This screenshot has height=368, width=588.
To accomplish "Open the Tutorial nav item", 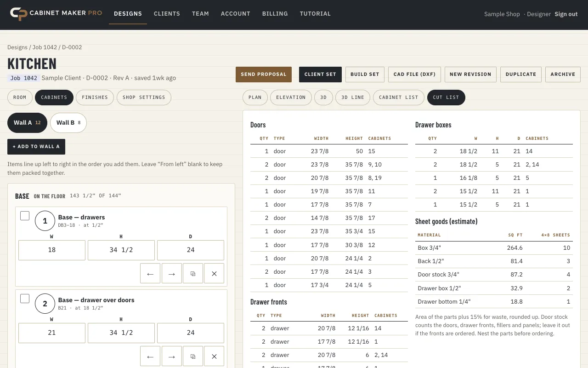I will 315,14.
